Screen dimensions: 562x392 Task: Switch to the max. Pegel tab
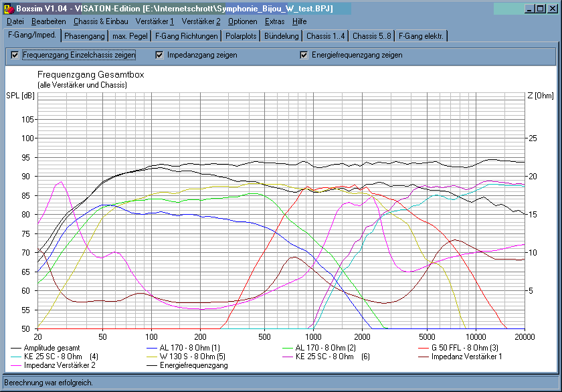(130, 36)
